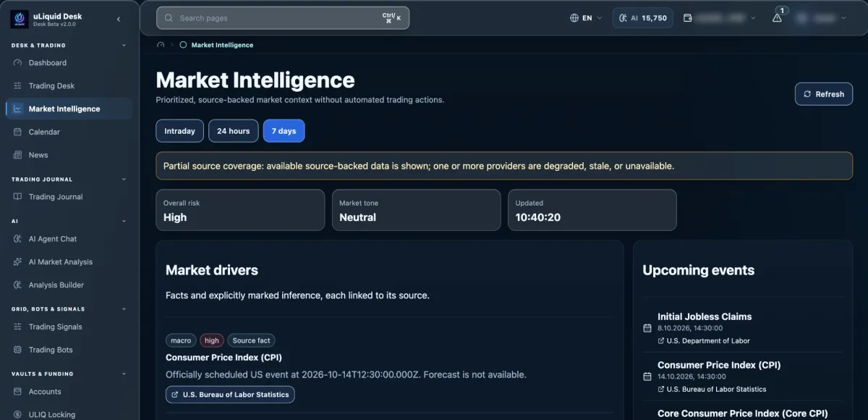Viewport: 868px width, 420px height.
Task: Open Accounts from the sidebar
Action: pyautogui.click(x=69, y=392)
